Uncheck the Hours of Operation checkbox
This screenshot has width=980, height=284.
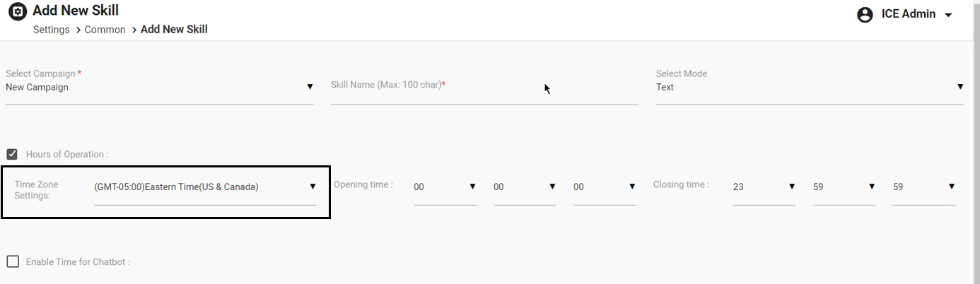[x=12, y=154]
